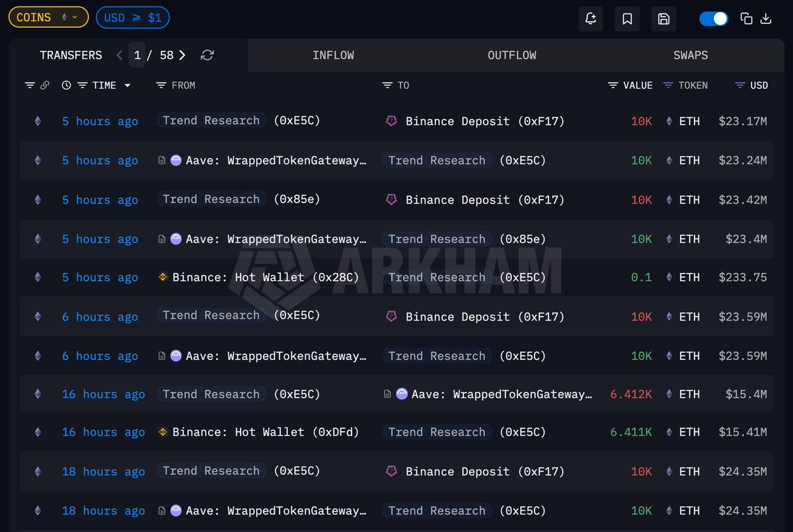
Task: Click ETH token icon in $23.4M row
Action: pyautogui.click(x=669, y=239)
